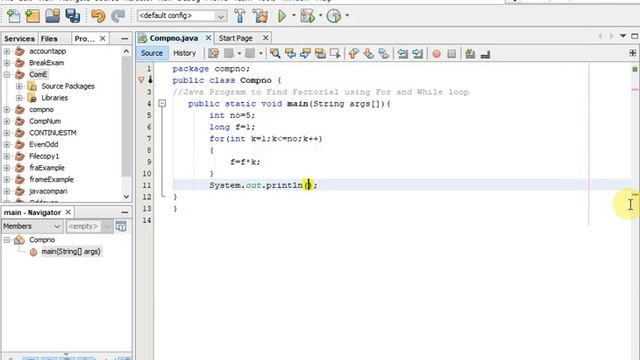
Task: Expand the CONTINUESTM project node
Action: point(7,133)
